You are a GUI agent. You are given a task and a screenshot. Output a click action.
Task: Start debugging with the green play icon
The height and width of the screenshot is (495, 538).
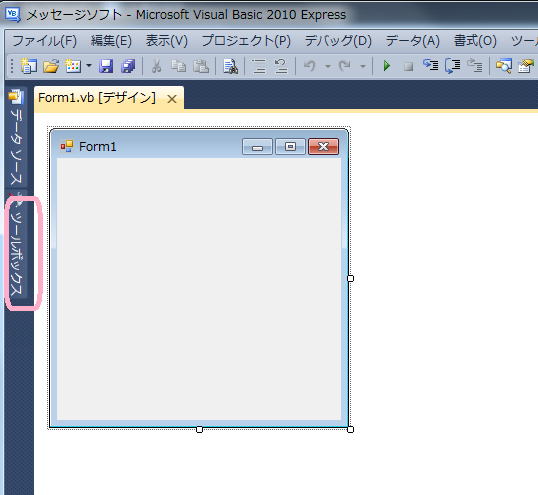tap(387, 66)
